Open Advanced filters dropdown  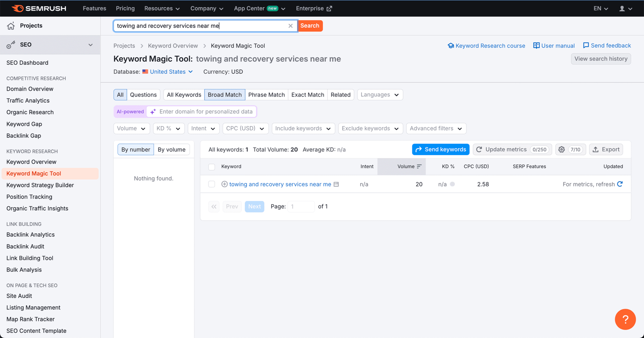click(436, 129)
